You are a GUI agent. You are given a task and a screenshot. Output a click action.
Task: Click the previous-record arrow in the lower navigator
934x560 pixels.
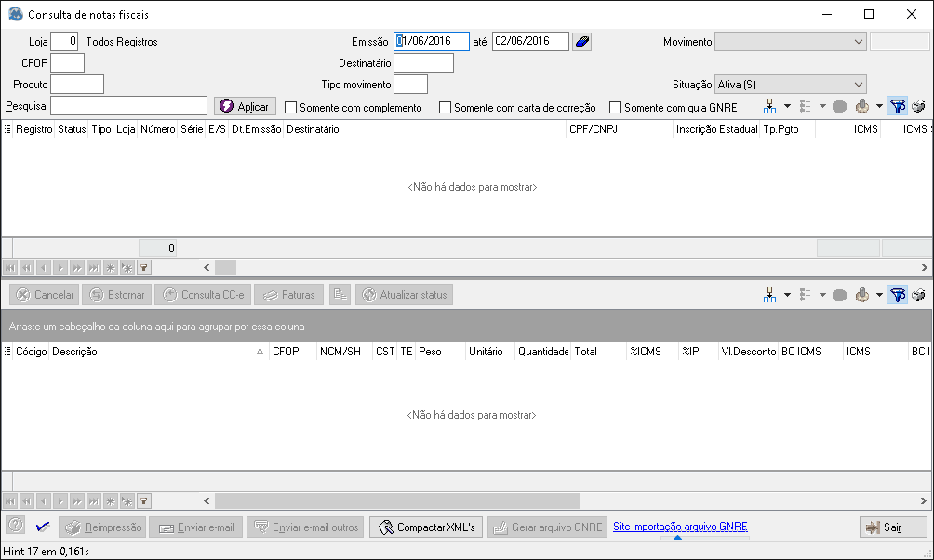click(x=44, y=501)
